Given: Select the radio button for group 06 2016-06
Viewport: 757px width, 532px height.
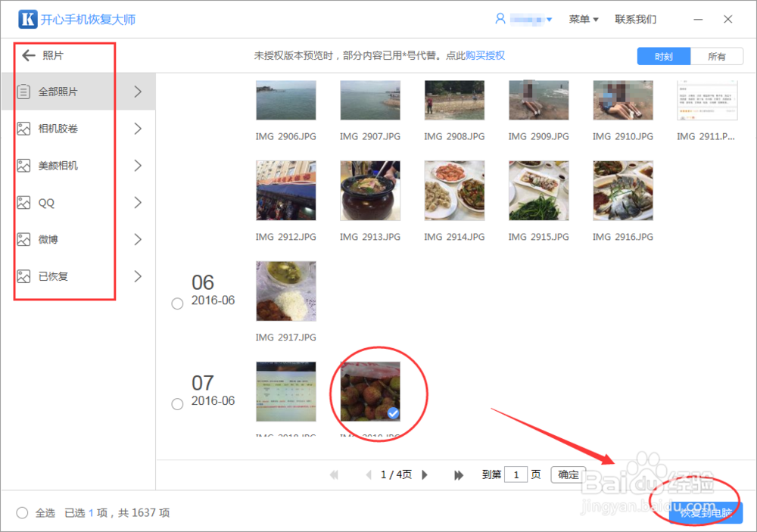Looking at the screenshot, I should tap(177, 303).
